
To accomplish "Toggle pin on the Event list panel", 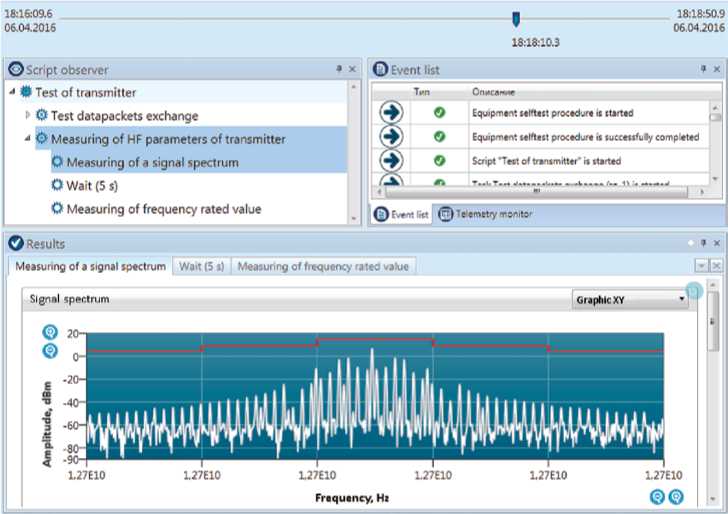I will point(701,70).
